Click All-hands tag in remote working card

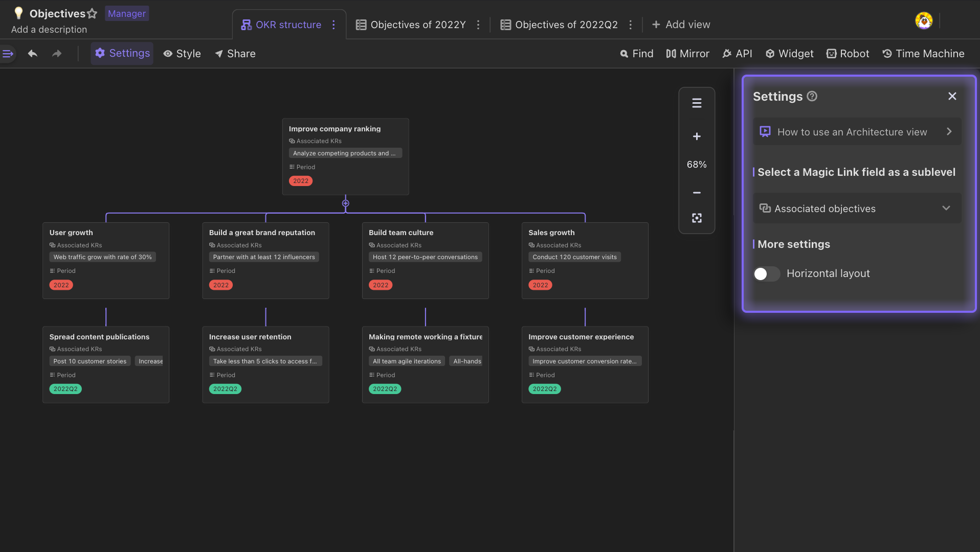click(466, 361)
